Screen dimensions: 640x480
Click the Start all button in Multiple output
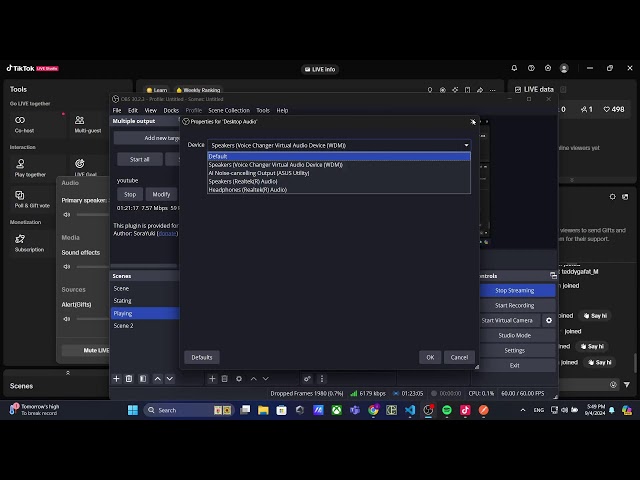pos(140,159)
